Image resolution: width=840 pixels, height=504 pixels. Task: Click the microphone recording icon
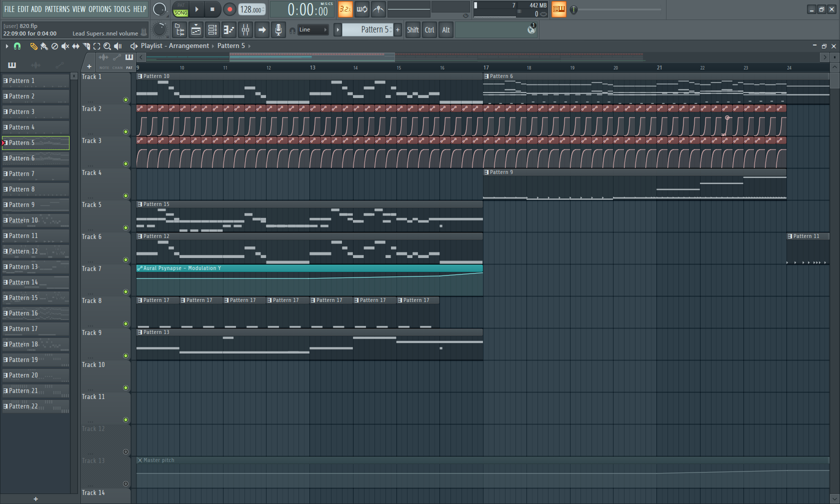coord(278,30)
